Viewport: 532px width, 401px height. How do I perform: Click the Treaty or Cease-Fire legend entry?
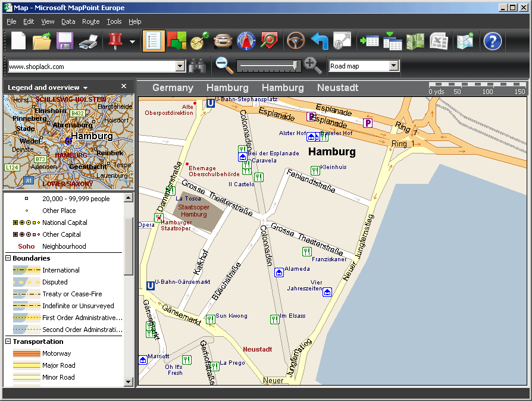pyautogui.click(x=57, y=294)
